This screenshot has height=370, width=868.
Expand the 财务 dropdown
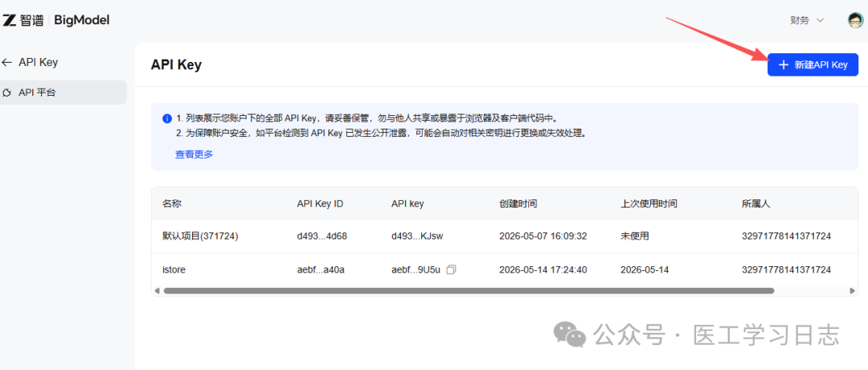[807, 20]
